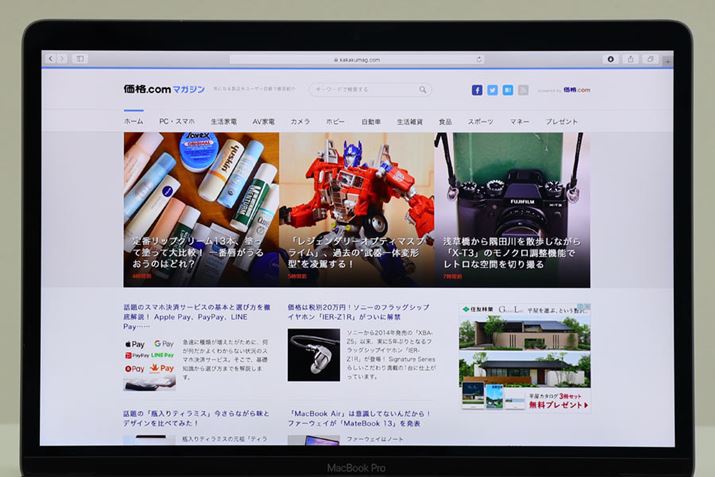Select the カメラ tab
Screen dimensions: 715x477
click(x=300, y=122)
